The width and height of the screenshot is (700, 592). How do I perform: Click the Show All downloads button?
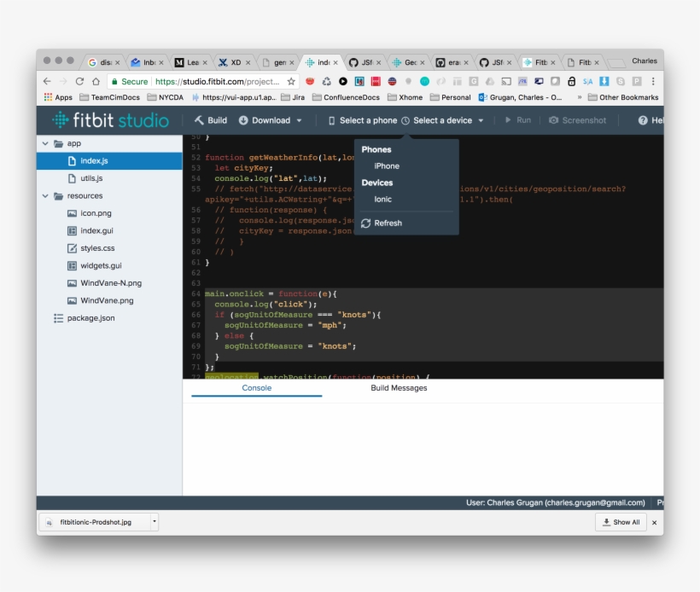pos(621,522)
